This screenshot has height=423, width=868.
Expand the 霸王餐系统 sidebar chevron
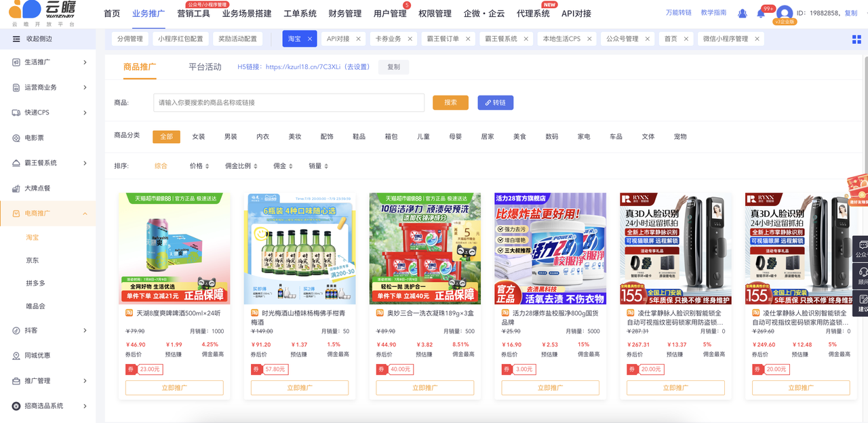(85, 163)
